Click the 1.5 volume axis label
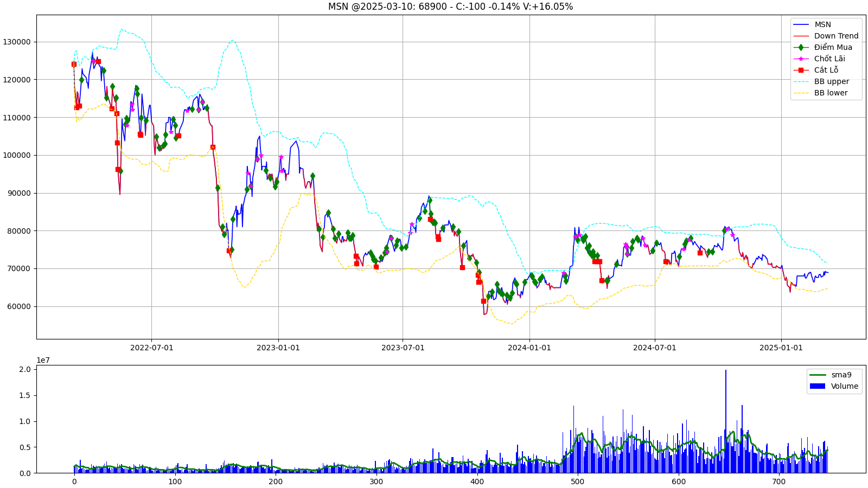 [x=25, y=395]
